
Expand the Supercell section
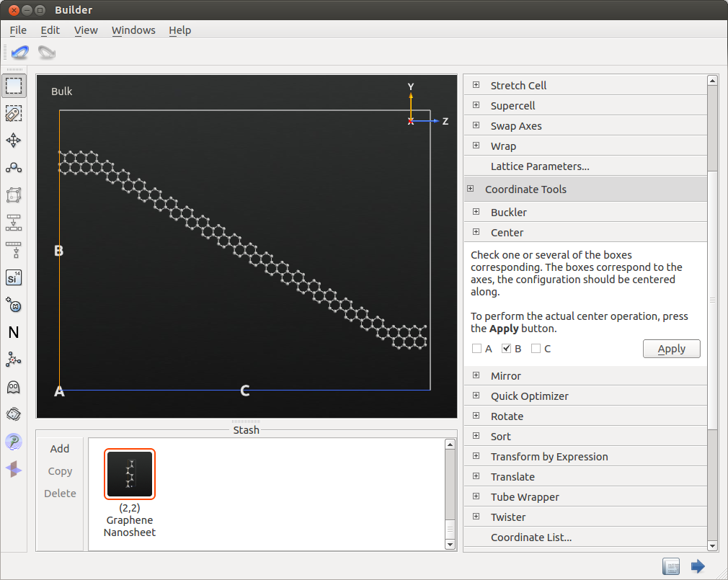tap(476, 105)
